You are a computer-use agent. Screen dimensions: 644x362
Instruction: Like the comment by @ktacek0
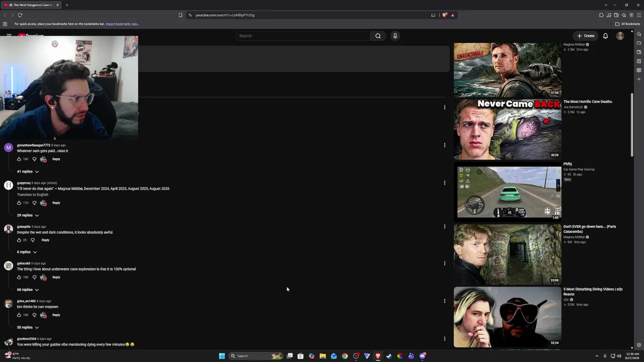point(19,278)
